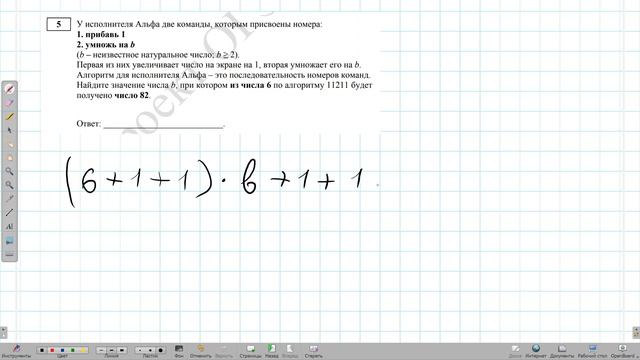Go to next page with Вперед

click(x=290, y=351)
